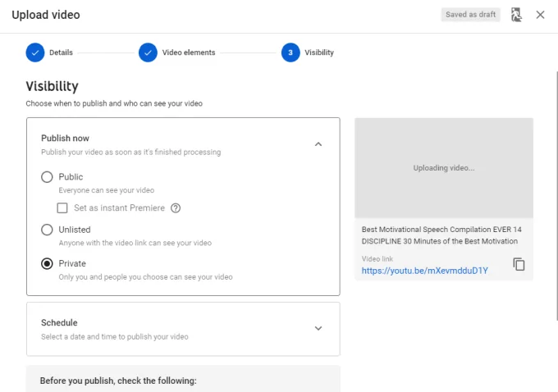Expand the Schedule section chevron

(318, 328)
